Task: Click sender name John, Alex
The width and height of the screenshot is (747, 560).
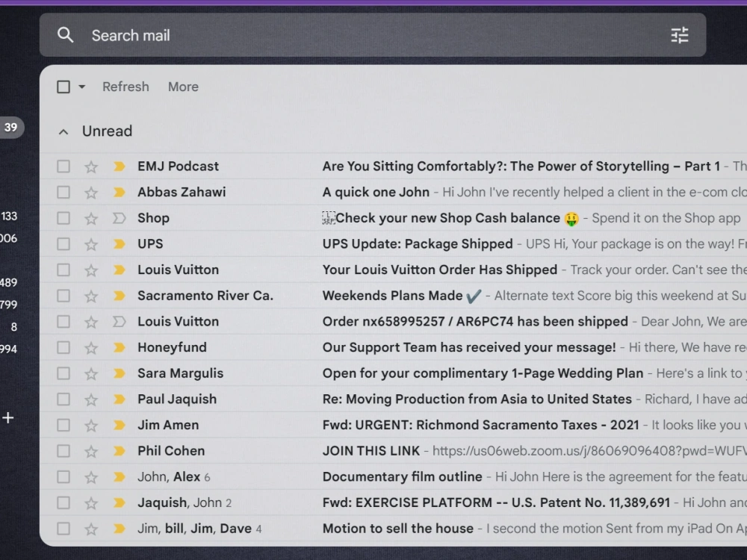Action: pyautogui.click(x=169, y=476)
